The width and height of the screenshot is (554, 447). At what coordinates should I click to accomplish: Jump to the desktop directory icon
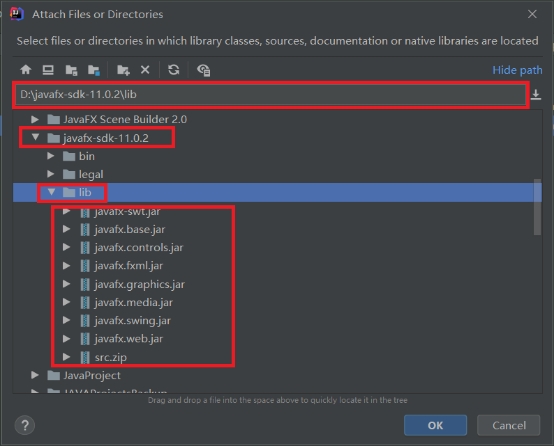48,70
